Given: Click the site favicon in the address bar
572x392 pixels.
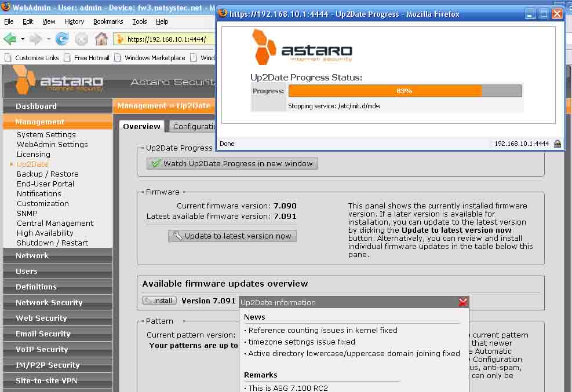Looking at the screenshot, I should [120, 39].
